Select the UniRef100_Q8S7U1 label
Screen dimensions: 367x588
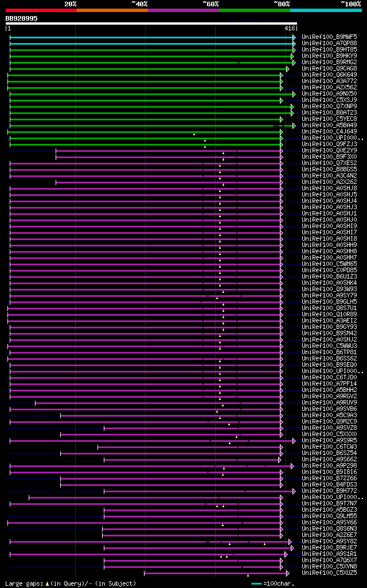[x=330, y=308]
